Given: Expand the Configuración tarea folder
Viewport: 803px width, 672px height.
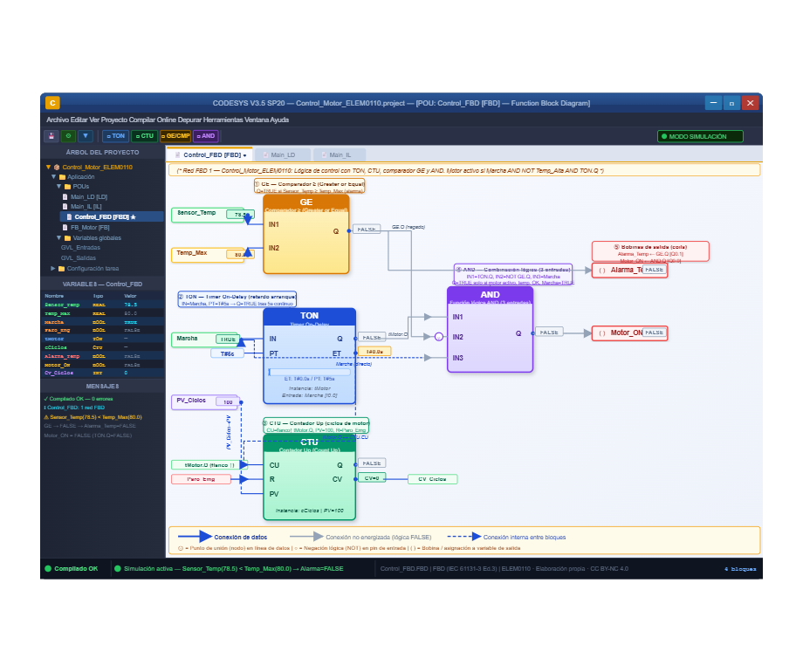Looking at the screenshot, I should pyautogui.click(x=52, y=269).
